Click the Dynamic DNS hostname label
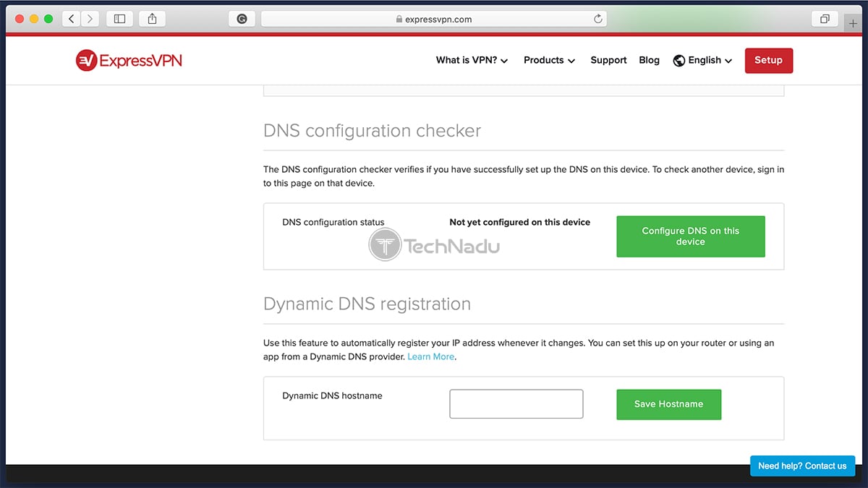Viewport: 868px width, 488px height. 332,396
